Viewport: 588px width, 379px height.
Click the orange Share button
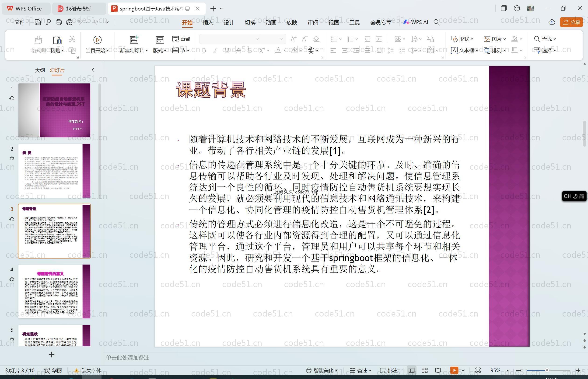pos(571,22)
